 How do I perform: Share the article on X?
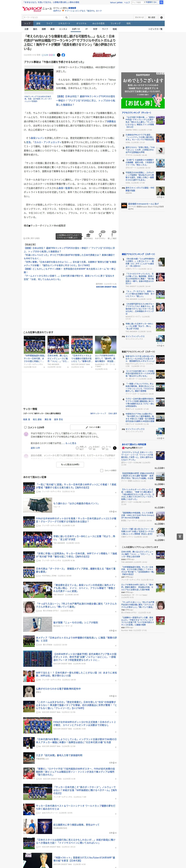[x=59, y=55]
